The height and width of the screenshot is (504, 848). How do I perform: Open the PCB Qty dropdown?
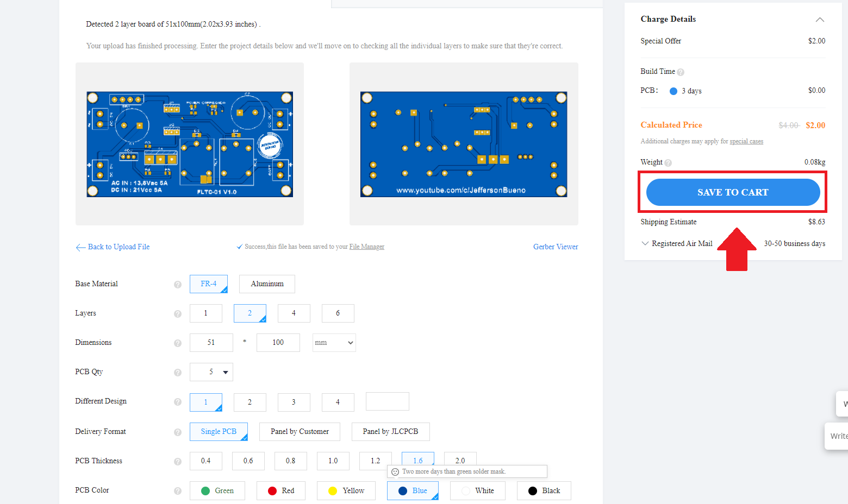tap(211, 372)
